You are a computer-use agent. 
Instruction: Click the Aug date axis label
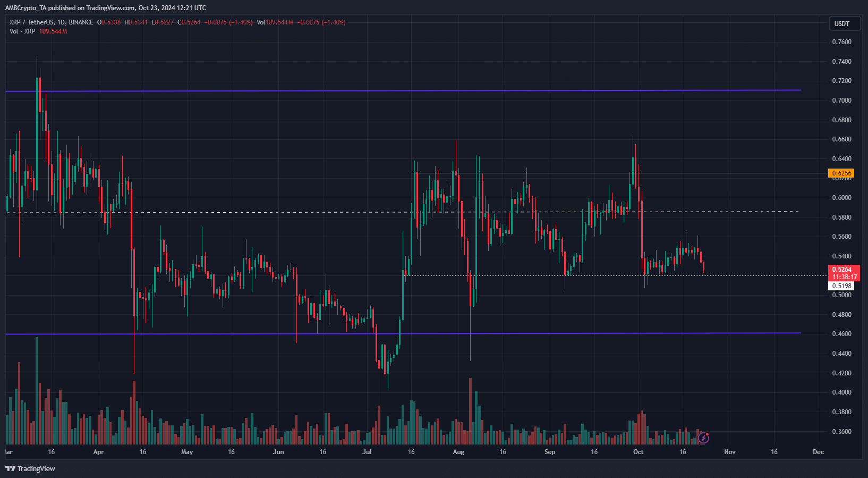pos(458,452)
